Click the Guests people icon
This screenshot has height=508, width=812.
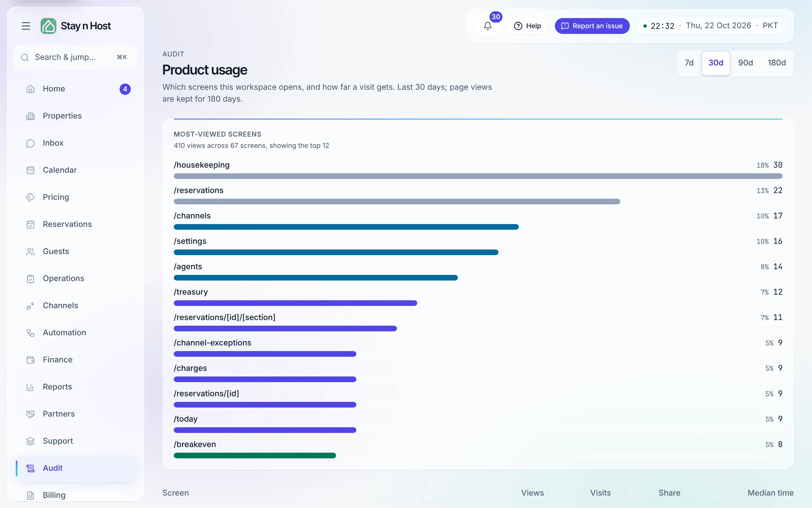pyautogui.click(x=30, y=252)
